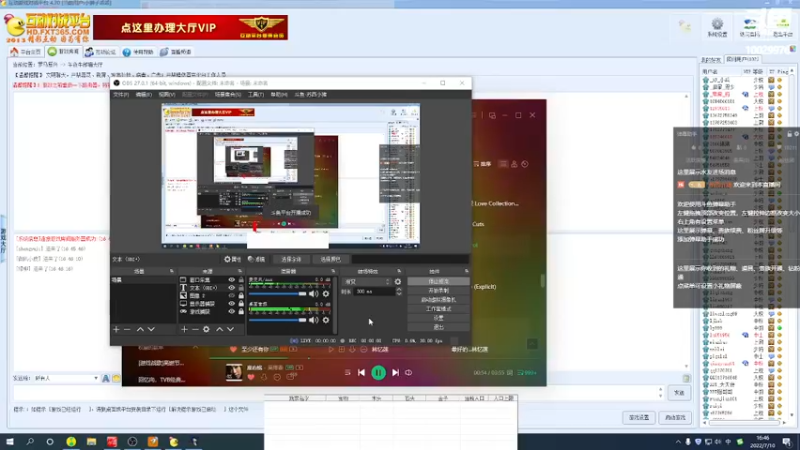Click 停止推流 to stop streaming
Image resolution: width=800 pixels, height=450 pixels.
pyautogui.click(x=438, y=282)
